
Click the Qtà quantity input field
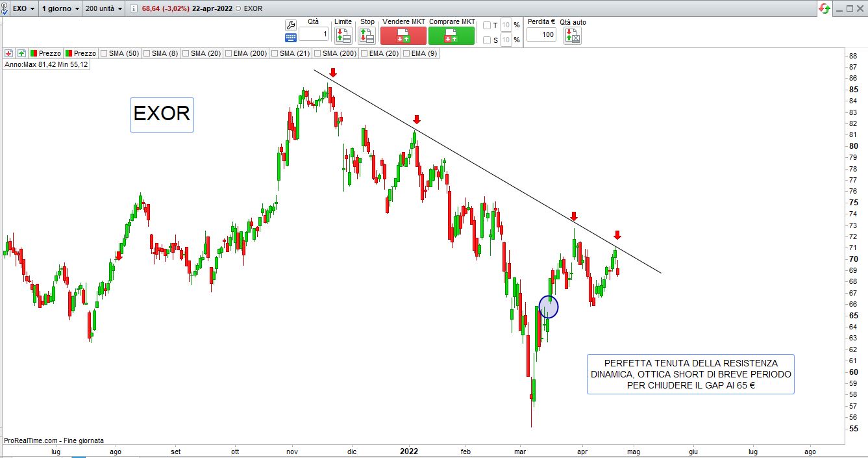coord(314,34)
